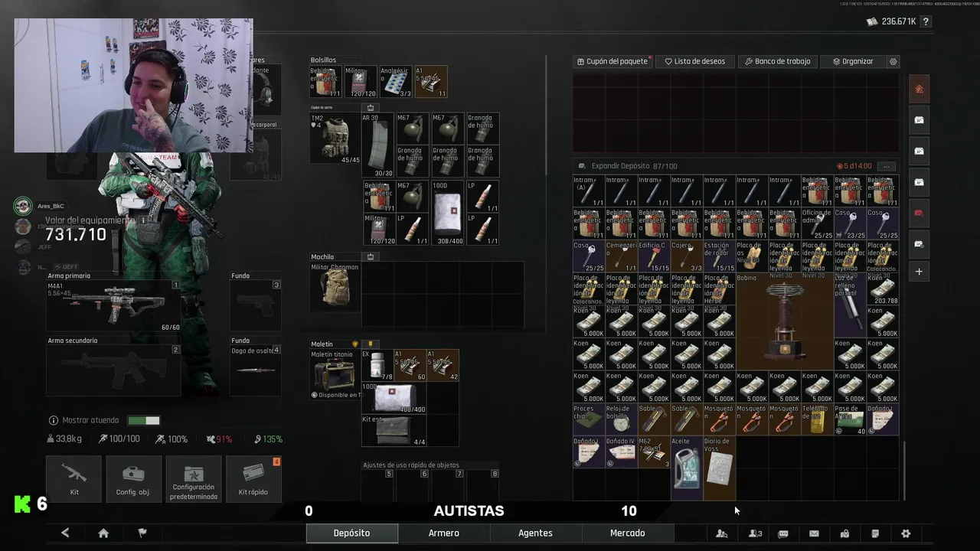Image resolution: width=980 pixels, height=551 pixels.
Task: Select the Aceite oil jug item
Action: point(687,468)
